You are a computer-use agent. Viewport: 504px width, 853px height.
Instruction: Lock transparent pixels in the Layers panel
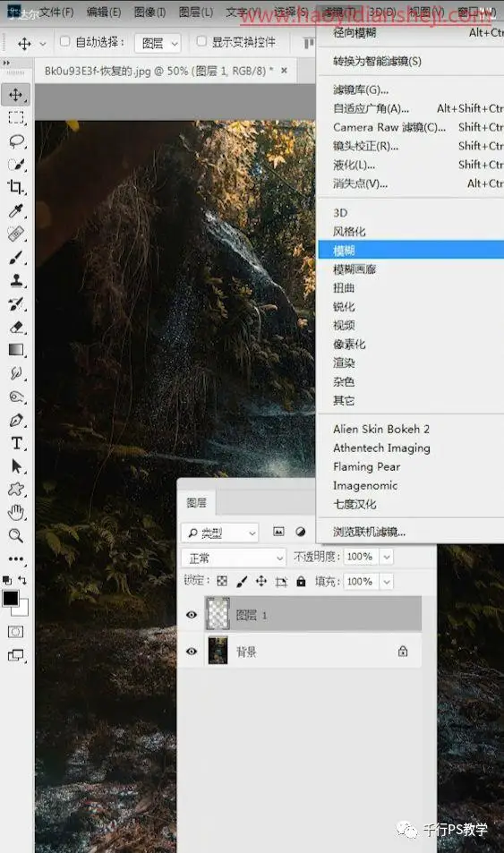[x=222, y=581]
